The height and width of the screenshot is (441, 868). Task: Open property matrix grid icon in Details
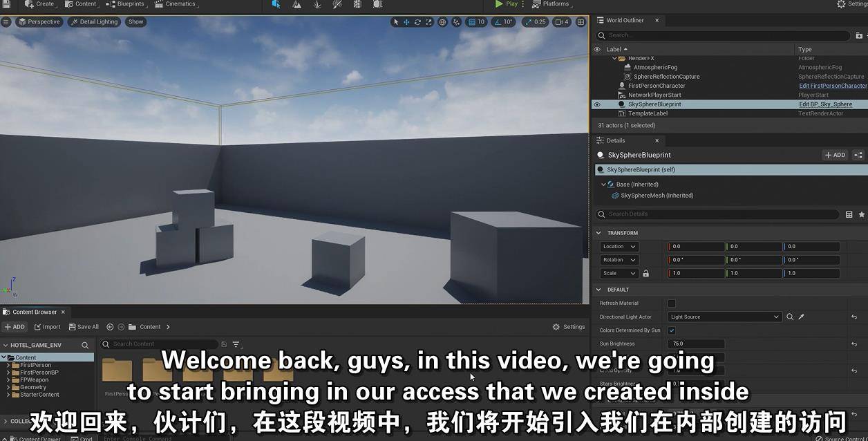coord(849,215)
